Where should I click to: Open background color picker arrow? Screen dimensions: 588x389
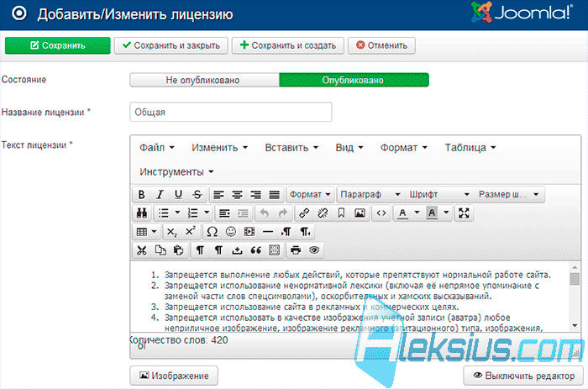tap(446, 213)
